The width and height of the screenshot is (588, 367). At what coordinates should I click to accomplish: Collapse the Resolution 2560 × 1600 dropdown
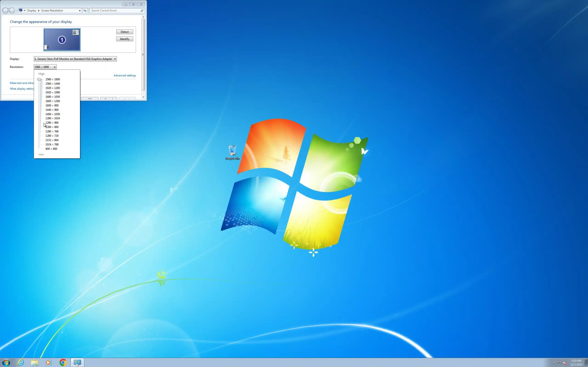click(45, 67)
